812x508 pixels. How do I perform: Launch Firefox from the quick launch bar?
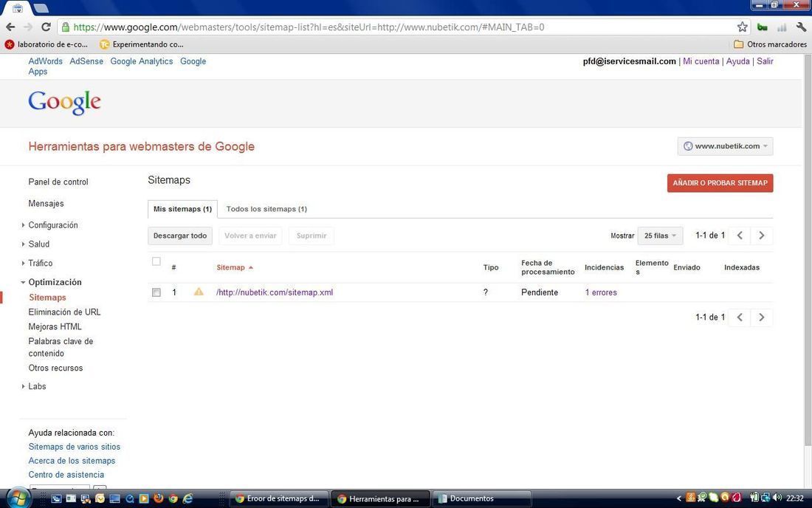(x=159, y=498)
